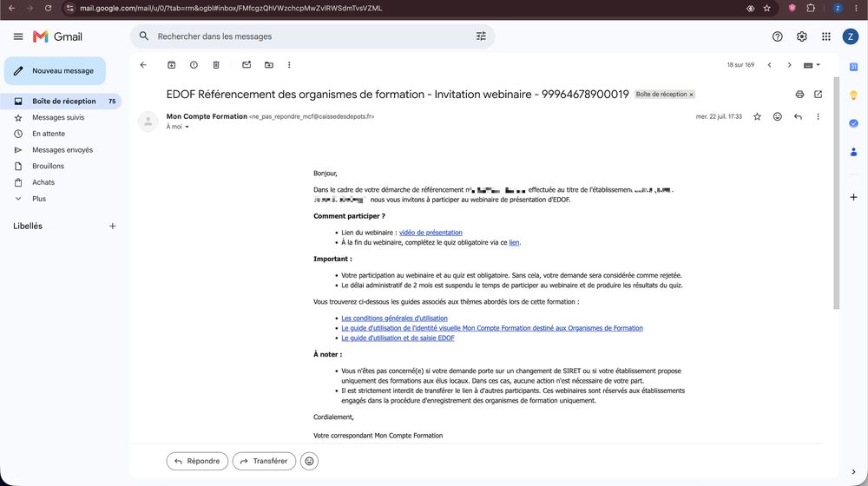The height and width of the screenshot is (486, 868).
Task: Show search options filter icon
Action: point(481,36)
